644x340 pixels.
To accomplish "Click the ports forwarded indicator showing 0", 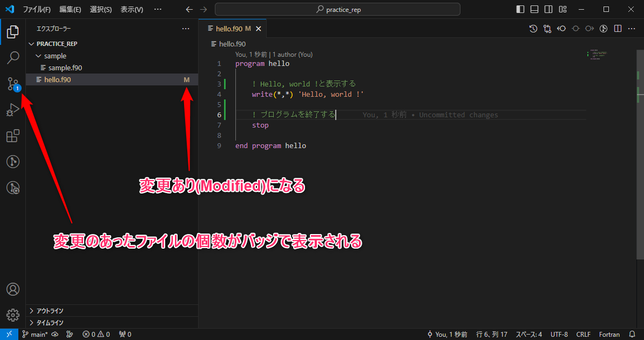I will coord(125,334).
